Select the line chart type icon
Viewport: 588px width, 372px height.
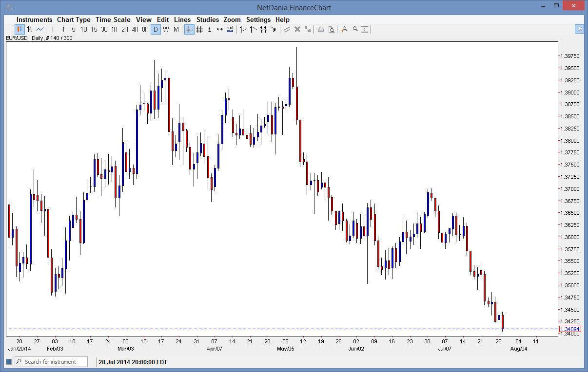point(40,29)
